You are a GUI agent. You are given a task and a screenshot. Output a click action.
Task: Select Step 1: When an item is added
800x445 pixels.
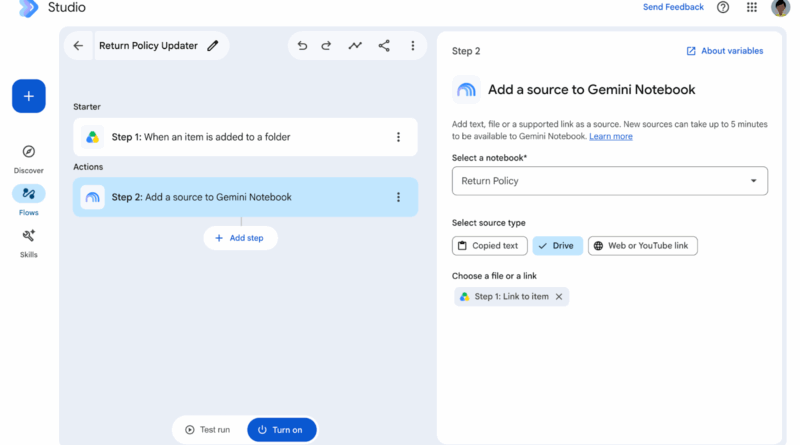pos(245,137)
